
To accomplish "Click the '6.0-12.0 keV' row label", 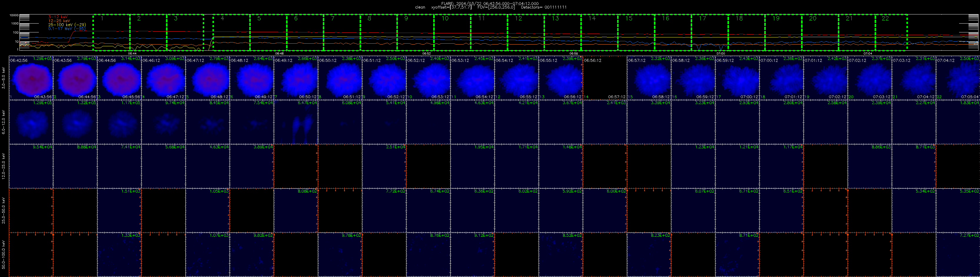I will click(4, 122).
